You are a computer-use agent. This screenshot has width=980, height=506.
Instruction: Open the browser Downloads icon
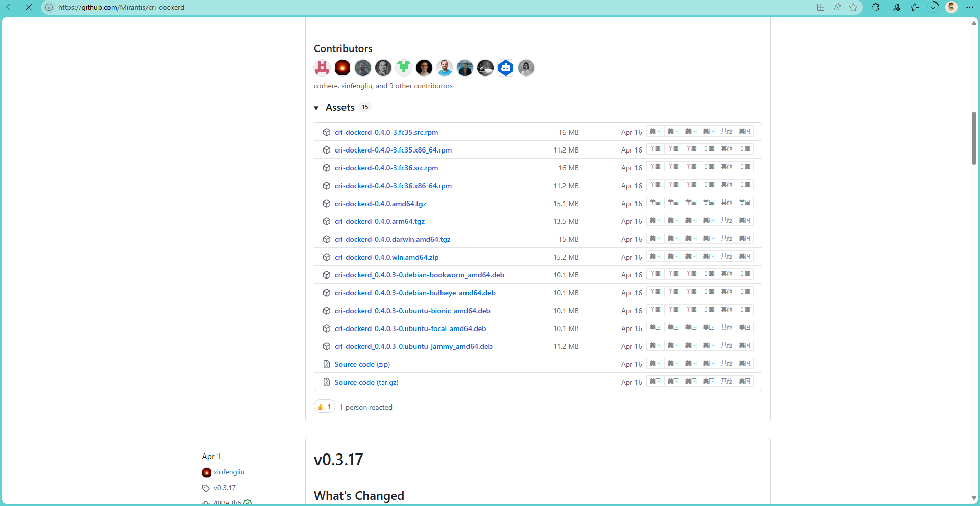[x=933, y=7]
